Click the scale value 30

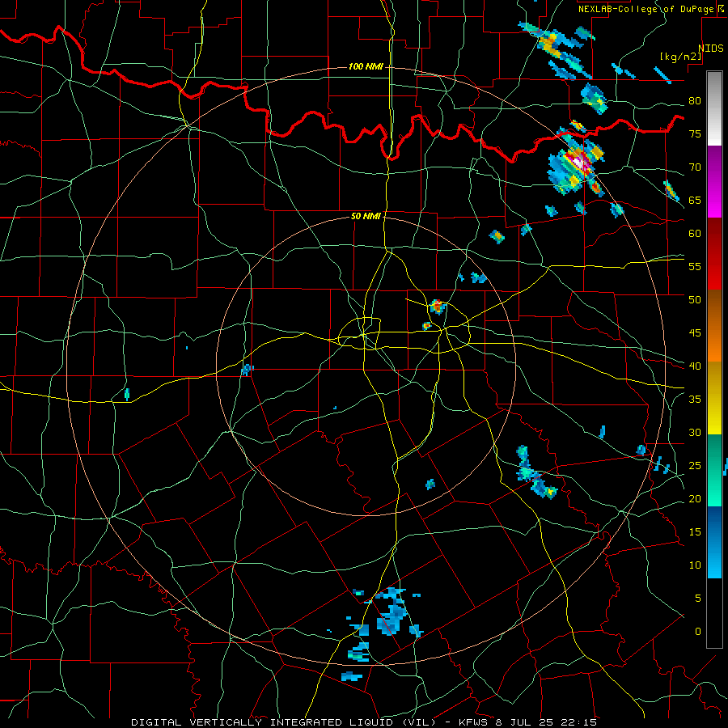point(695,432)
